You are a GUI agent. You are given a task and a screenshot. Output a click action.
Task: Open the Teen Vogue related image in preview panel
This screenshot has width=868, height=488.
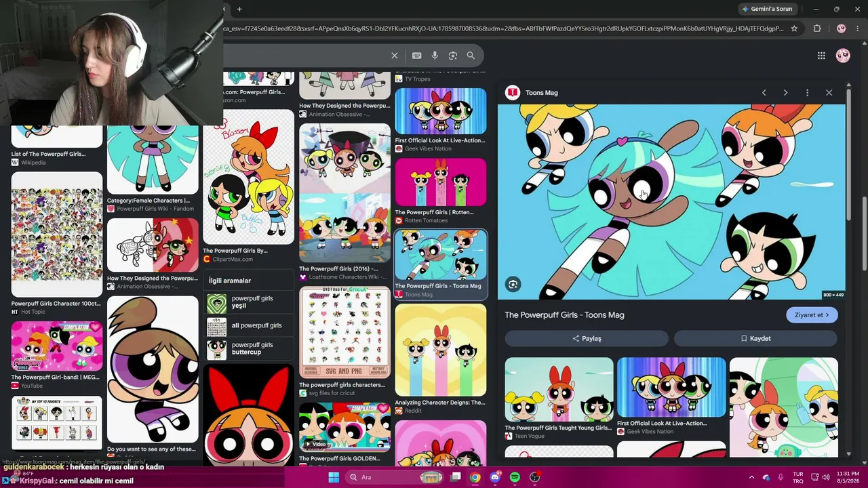(x=559, y=390)
